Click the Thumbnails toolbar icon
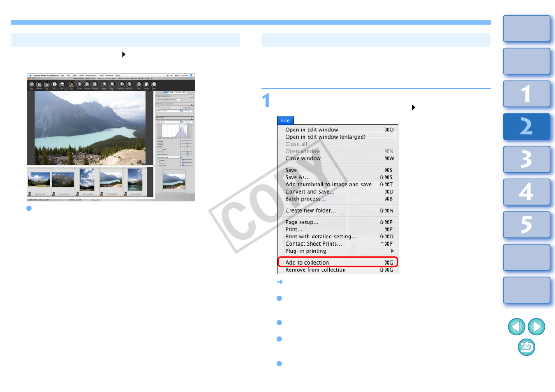Image resolution: width=555 pixels, height=392 pixels. (x=39, y=85)
